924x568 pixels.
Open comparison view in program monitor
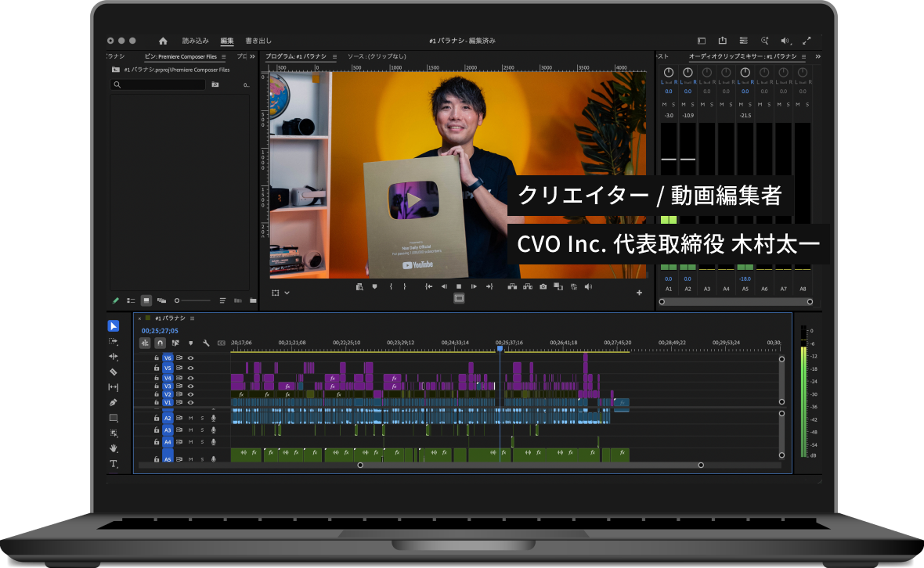coord(558,286)
